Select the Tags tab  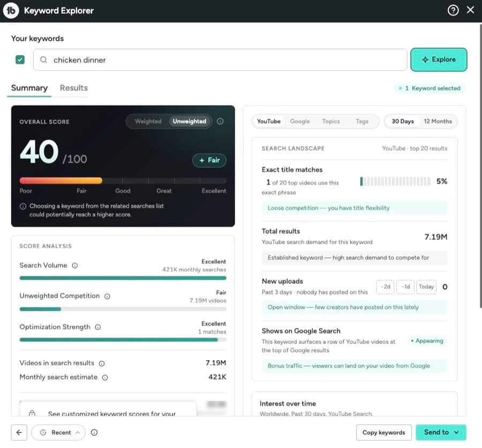point(362,121)
